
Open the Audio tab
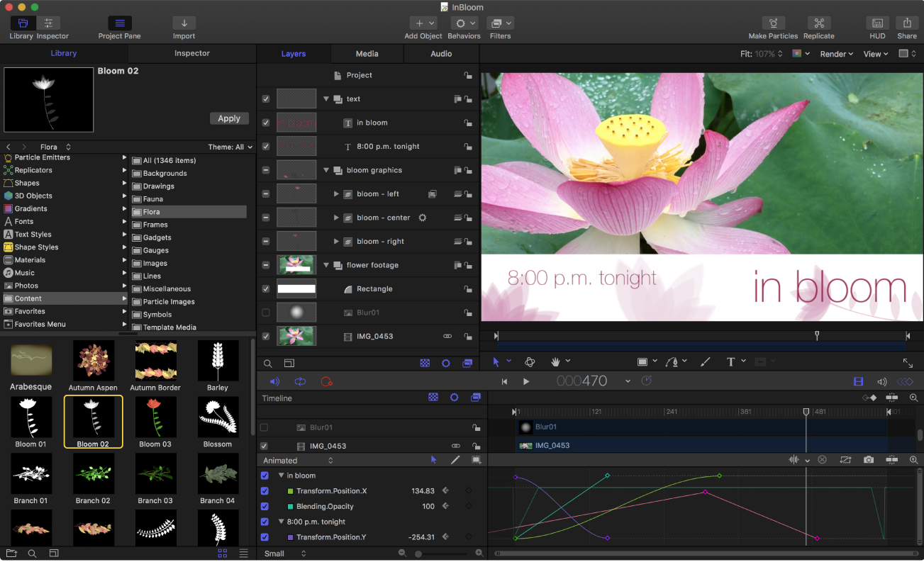pos(441,53)
